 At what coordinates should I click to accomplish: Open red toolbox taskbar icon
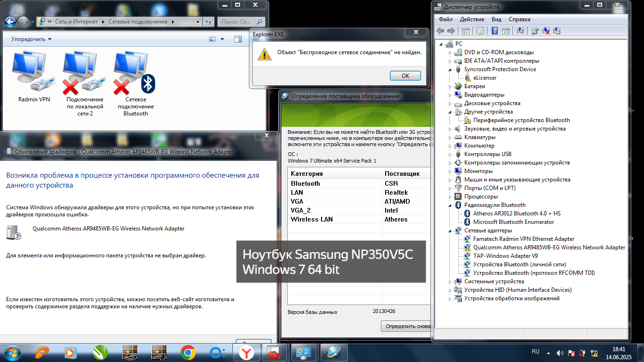[275, 353]
